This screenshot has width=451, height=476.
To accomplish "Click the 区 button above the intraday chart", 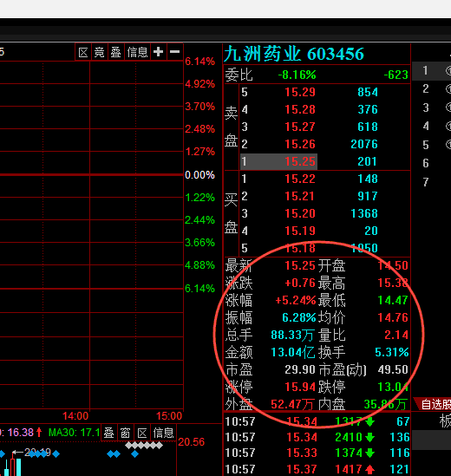I will 83,52.
